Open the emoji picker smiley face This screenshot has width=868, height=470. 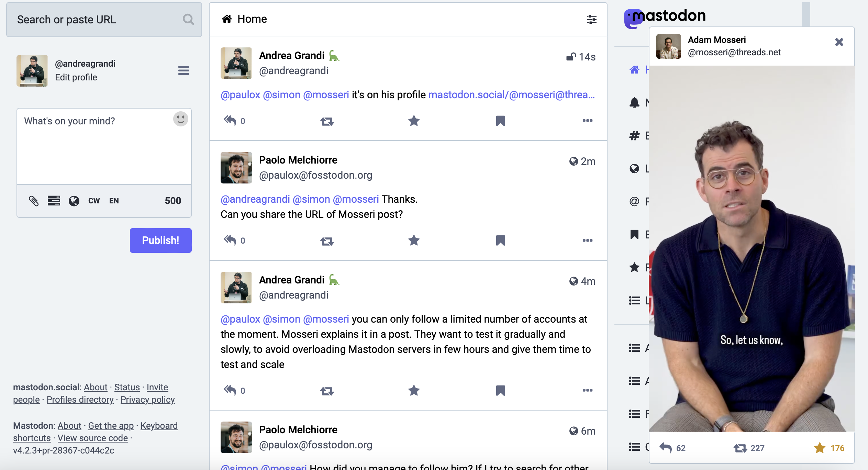coord(180,119)
